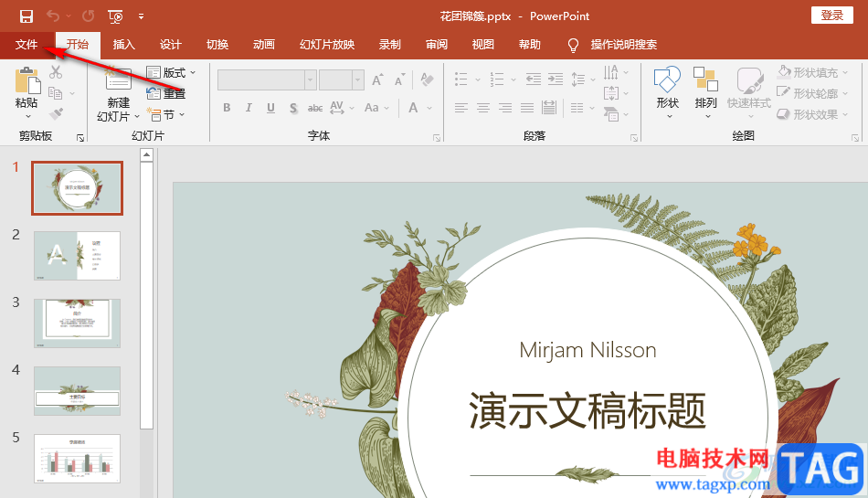Toggle Strikethrough formatting
Image resolution: width=868 pixels, height=498 pixels.
click(315, 108)
